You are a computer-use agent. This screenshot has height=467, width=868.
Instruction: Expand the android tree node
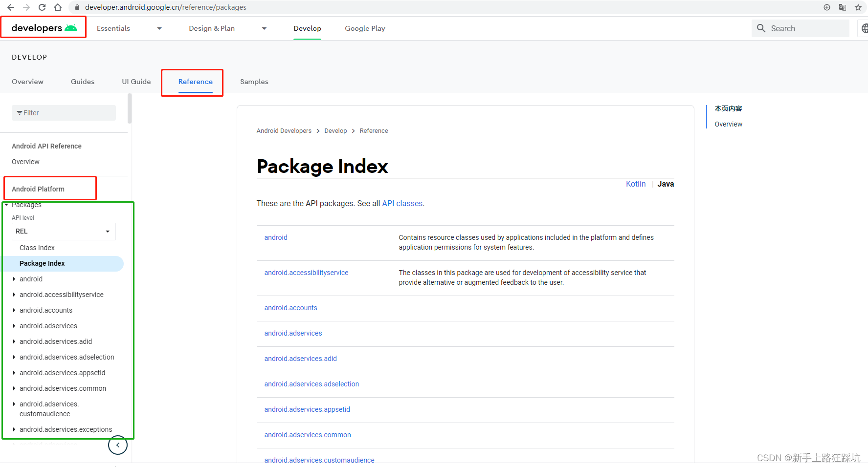(14, 279)
